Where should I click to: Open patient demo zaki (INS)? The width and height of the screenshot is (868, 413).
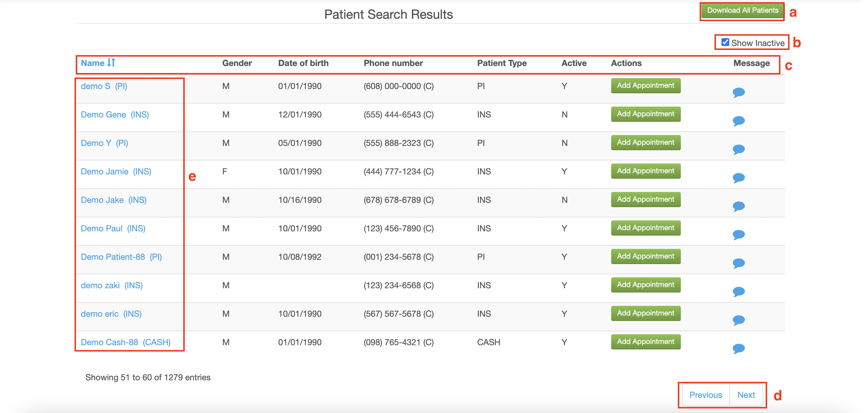111,285
